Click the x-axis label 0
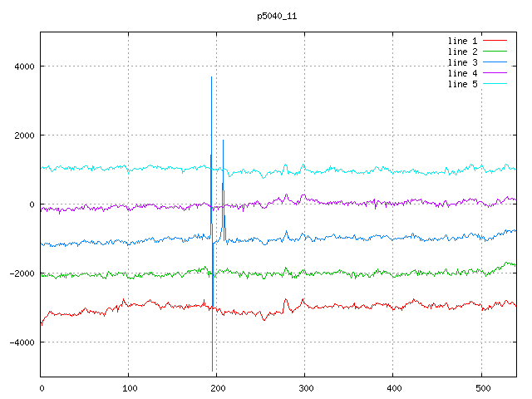The width and height of the screenshot is (532, 399). point(42,388)
